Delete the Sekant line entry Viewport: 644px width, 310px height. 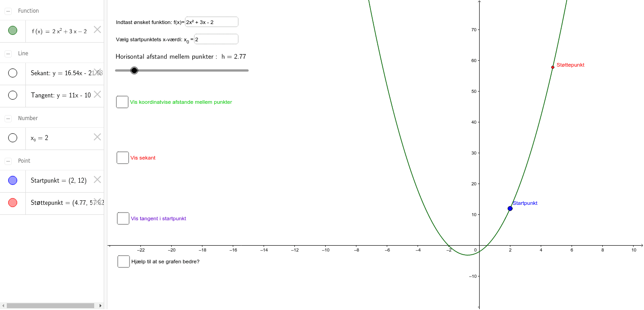97,72
